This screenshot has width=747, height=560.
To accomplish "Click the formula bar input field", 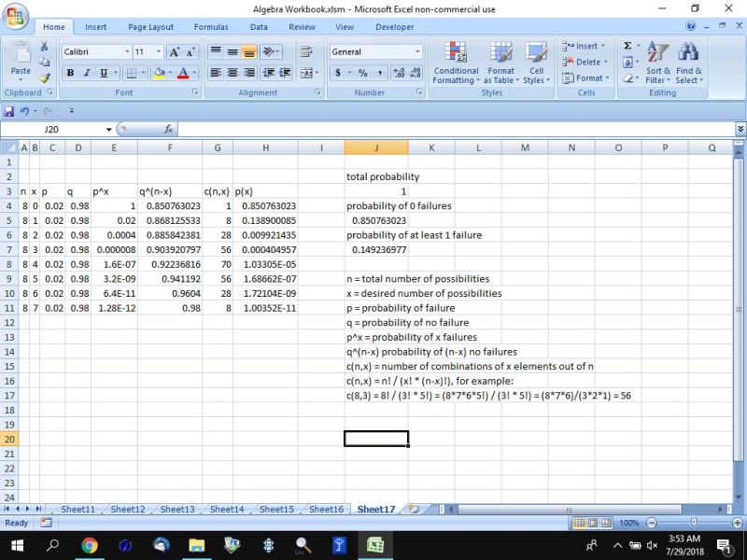I will click(x=457, y=129).
